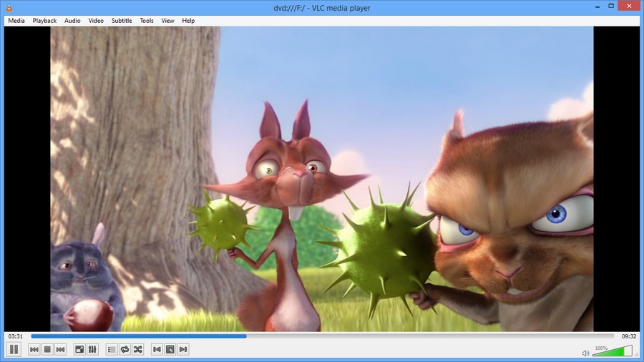The image size is (644, 362).
Task: Open the Audio menu
Action: point(72,21)
